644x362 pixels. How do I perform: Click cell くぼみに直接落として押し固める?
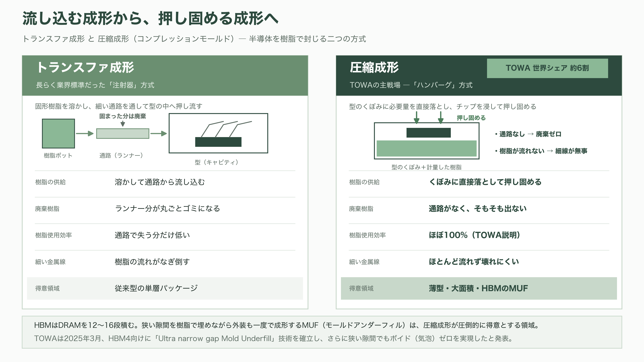(485, 182)
